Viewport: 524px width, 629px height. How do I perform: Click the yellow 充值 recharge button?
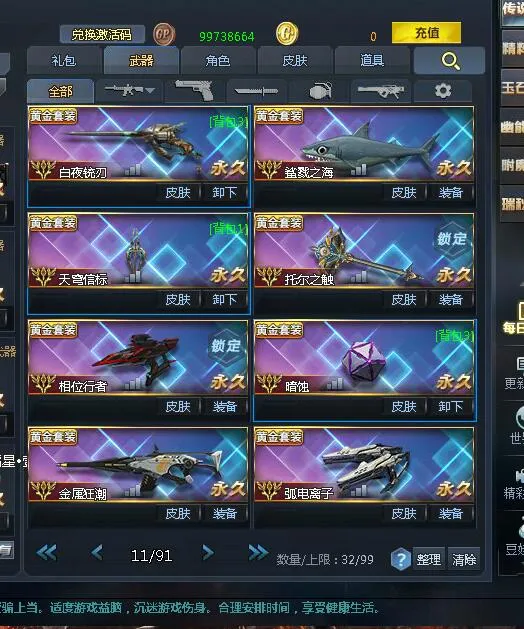pos(426,32)
